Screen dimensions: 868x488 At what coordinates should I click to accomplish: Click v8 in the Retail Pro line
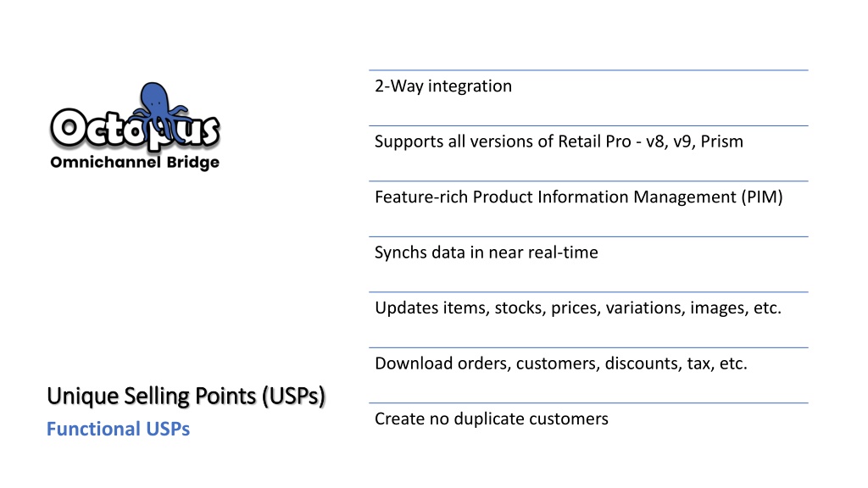[657, 142]
